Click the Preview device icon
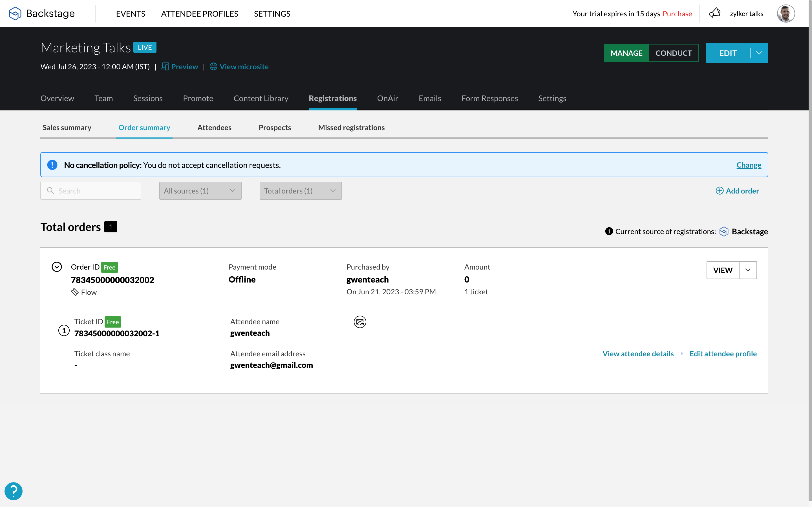Image resolution: width=812 pixels, height=507 pixels. pos(165,67)
